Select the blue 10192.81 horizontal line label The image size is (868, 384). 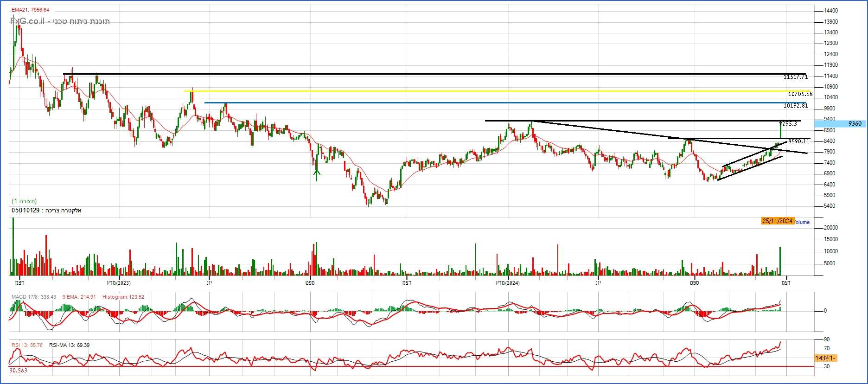(x=795, y=106)
